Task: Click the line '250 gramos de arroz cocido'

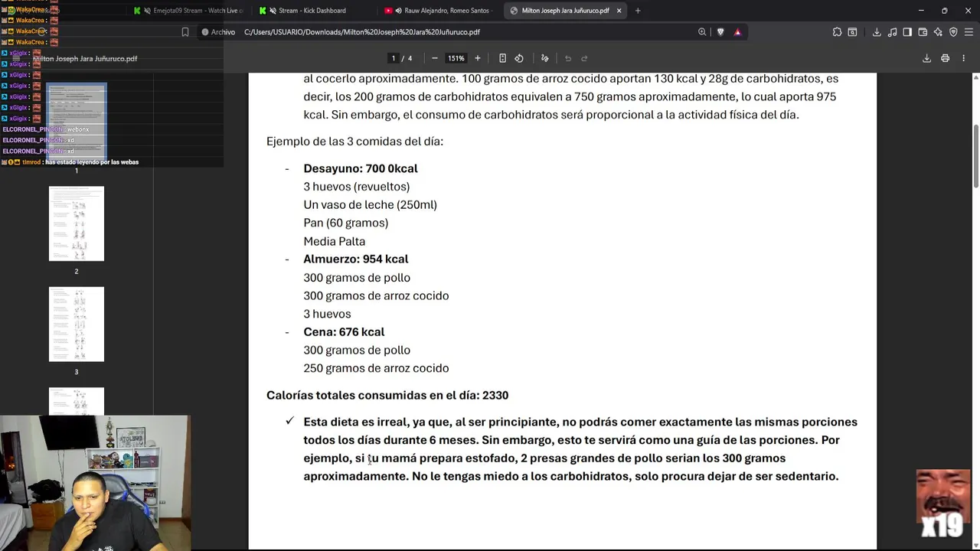Action: tap(376, 368)
